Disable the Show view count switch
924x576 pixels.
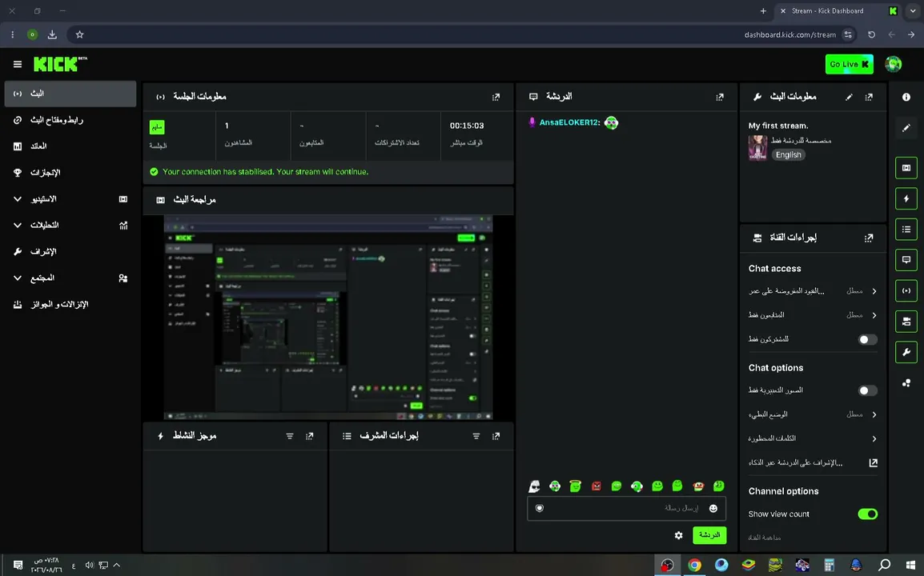point(867,514)
